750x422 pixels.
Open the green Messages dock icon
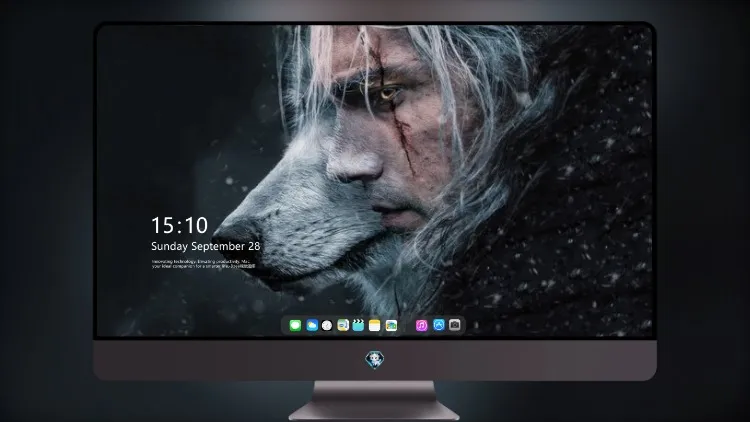point(295,325)
